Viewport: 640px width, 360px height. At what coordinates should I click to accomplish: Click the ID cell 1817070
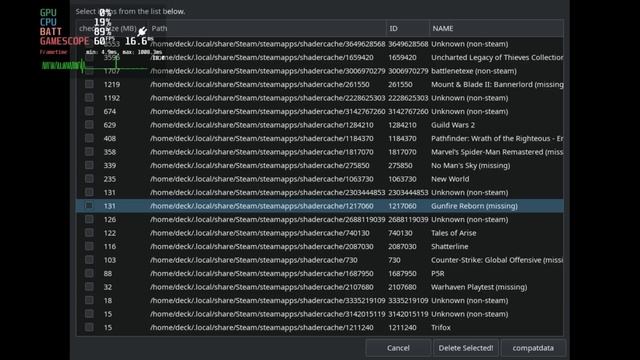(x=402, y=152)
